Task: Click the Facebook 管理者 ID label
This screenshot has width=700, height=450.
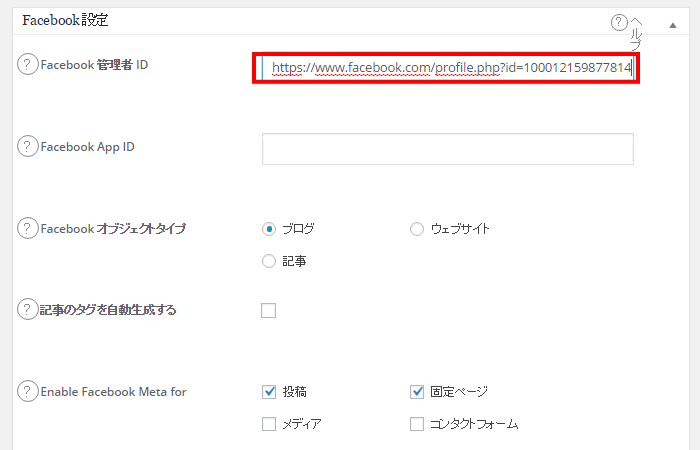Action: click(x=94, y=65)
